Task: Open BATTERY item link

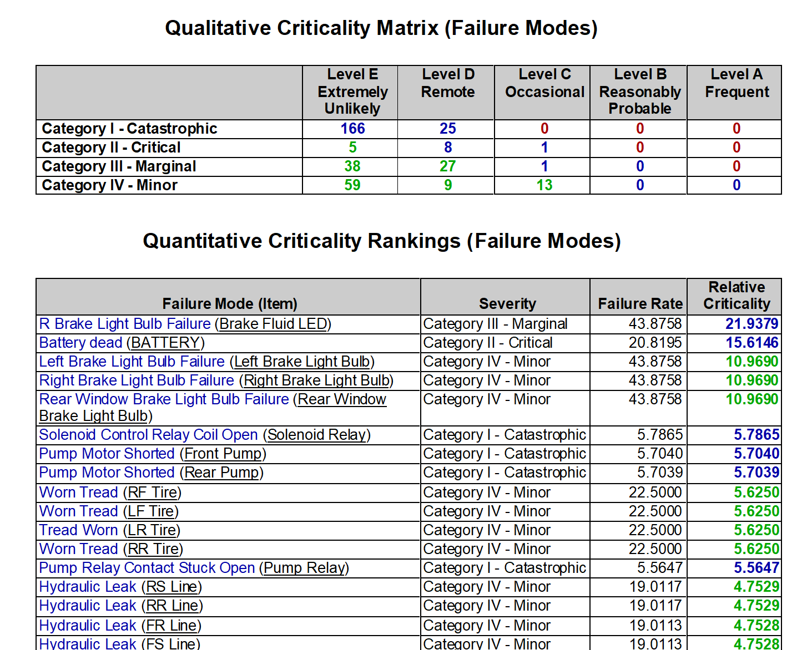Action: click(x=166, y=343)
